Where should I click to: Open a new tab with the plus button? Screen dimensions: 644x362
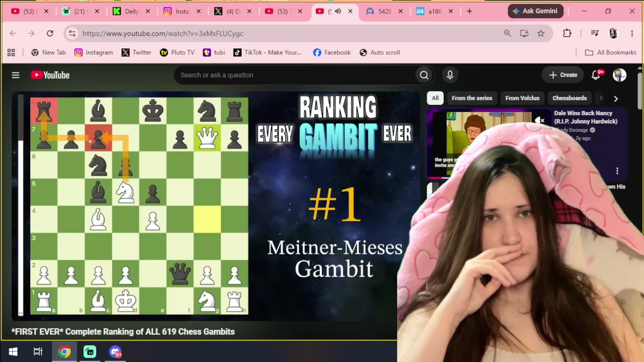[x=469, y=11]
